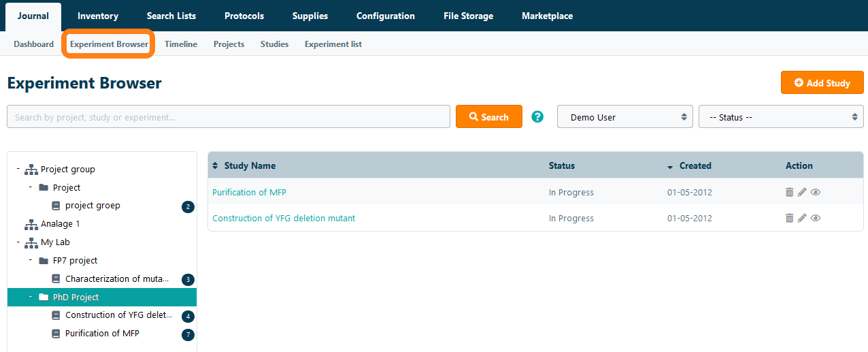
Task: Click badge 4 beside Construction of YFG tree item
Action: coord(188,317)
